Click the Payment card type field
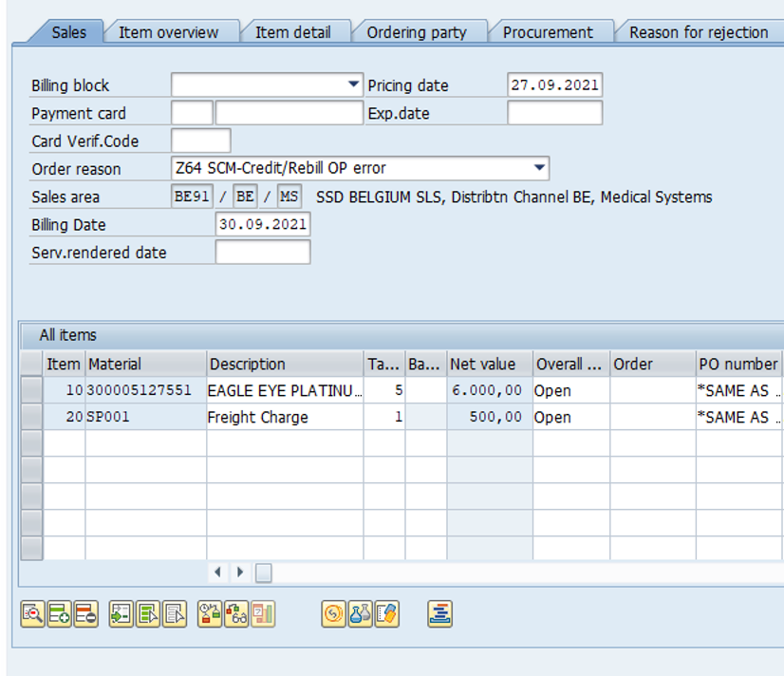This screenshot has width=784, height=676. 192,112
